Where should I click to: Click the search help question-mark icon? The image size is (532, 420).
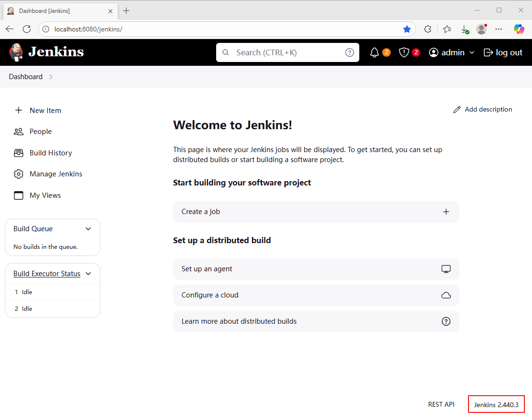349,52
